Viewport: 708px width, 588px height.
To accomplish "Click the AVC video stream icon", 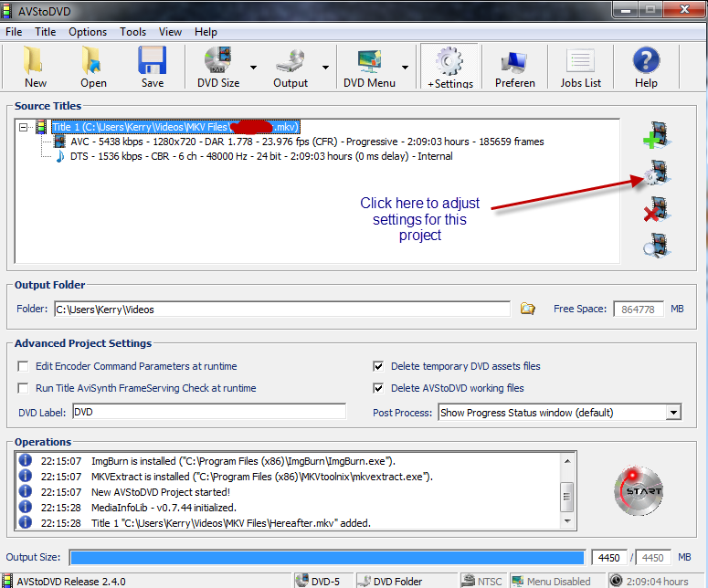I will [59, 142].
